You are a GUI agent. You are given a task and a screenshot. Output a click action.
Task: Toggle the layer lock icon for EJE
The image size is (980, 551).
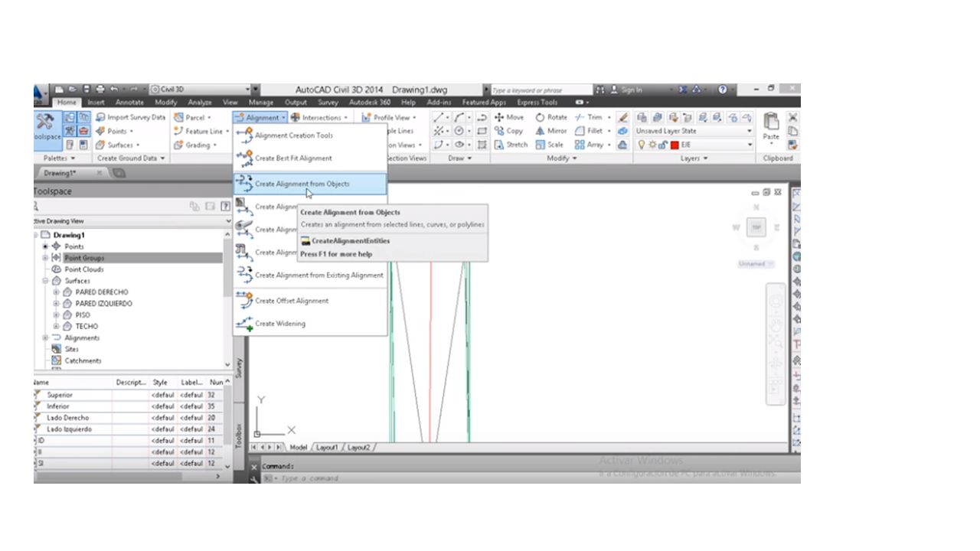click(663, 145)
